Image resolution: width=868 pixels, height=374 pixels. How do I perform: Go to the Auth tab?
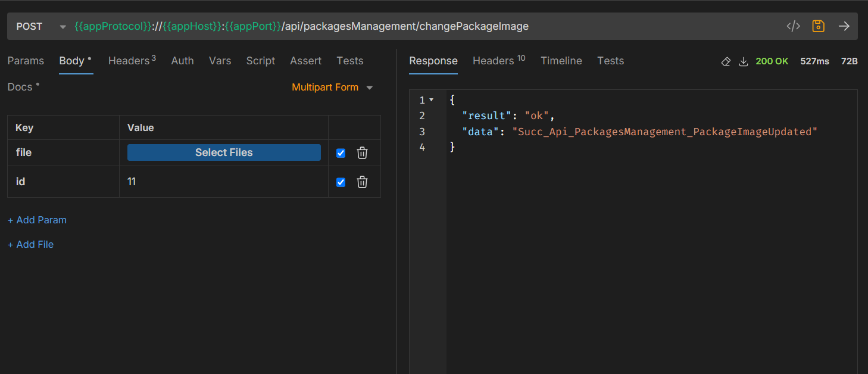pyautogui.click(x=182, y=61)
